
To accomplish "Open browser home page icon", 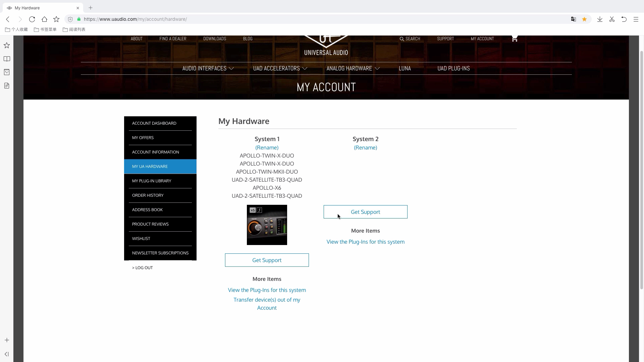I will pyautogui.click(x=44, y=19).
